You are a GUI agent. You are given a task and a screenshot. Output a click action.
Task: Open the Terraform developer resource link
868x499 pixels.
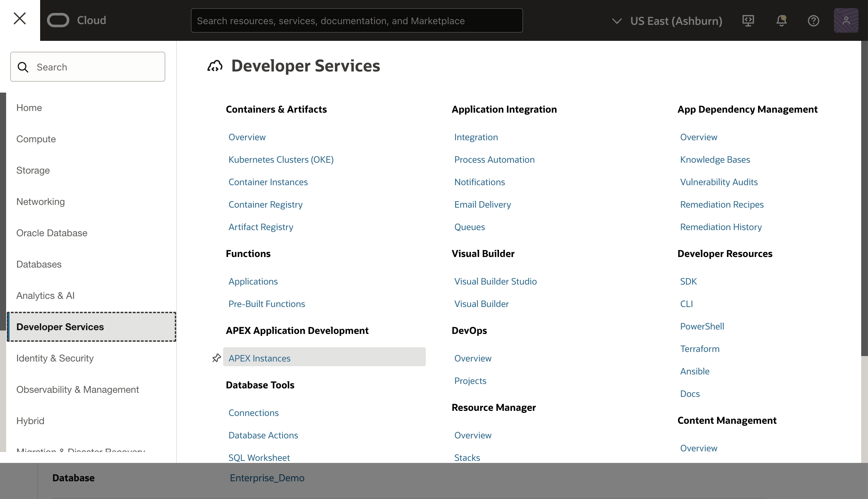(700, 349)
